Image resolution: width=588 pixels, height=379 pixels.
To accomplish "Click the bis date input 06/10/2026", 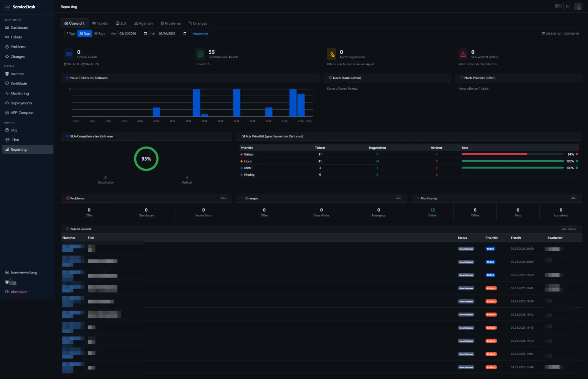I will pos(173,33).
